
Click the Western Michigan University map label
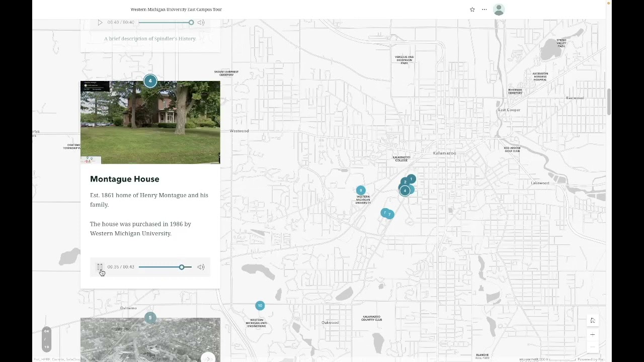[x=363, y=200]
